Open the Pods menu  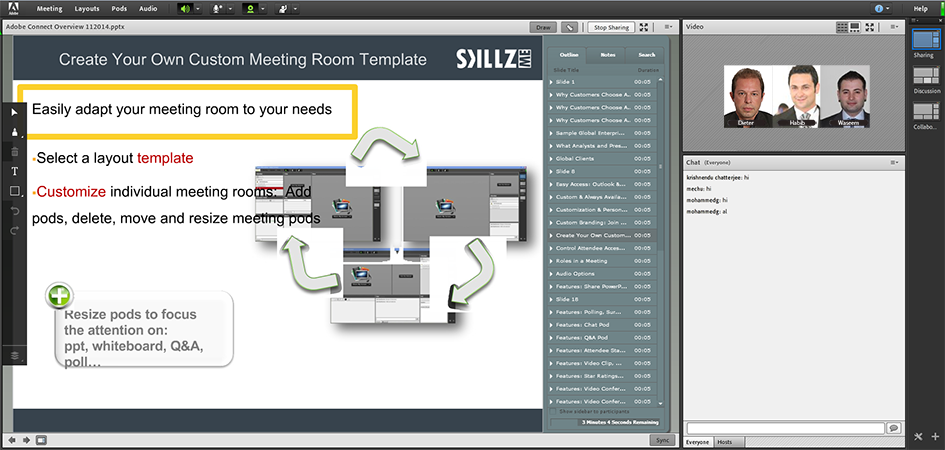(119, 9)
